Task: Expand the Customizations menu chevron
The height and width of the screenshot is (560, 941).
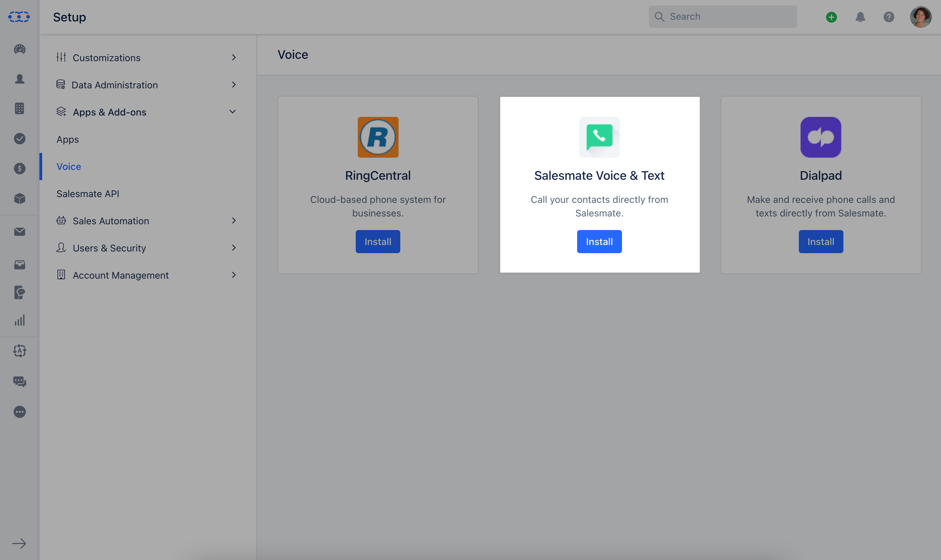Action: coord(234,57)
